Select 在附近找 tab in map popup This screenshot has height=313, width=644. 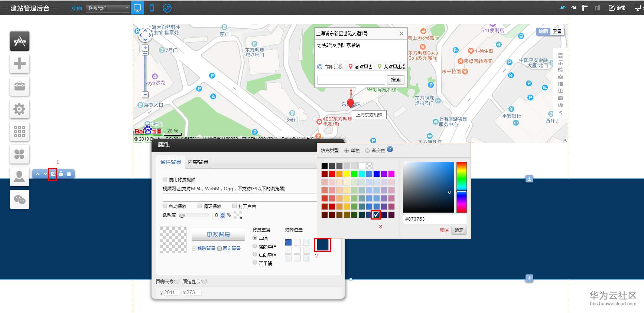330,67
